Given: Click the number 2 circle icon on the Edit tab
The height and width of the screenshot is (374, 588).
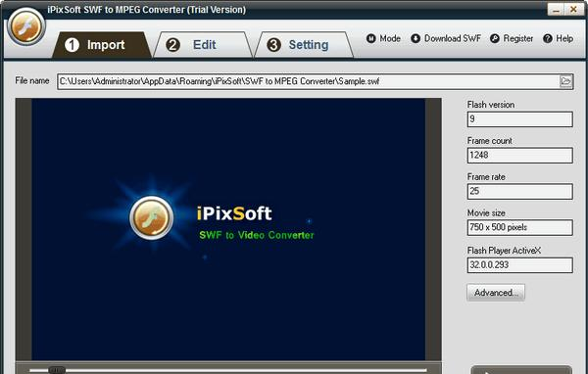Looking at the screenshot, I should [172, 45].
